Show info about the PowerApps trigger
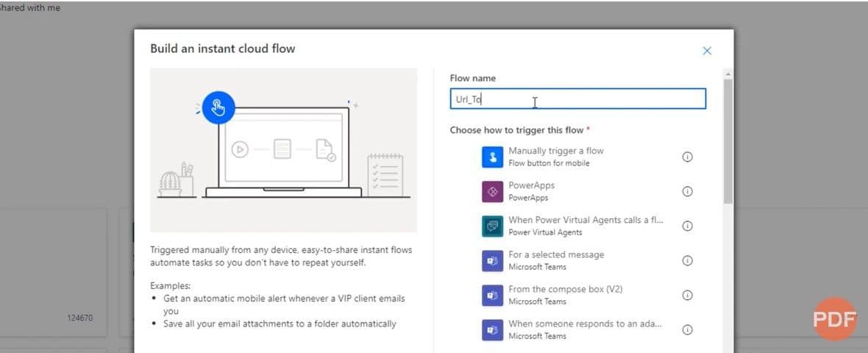Screen dimensions: 868x353 click(688, 191)
